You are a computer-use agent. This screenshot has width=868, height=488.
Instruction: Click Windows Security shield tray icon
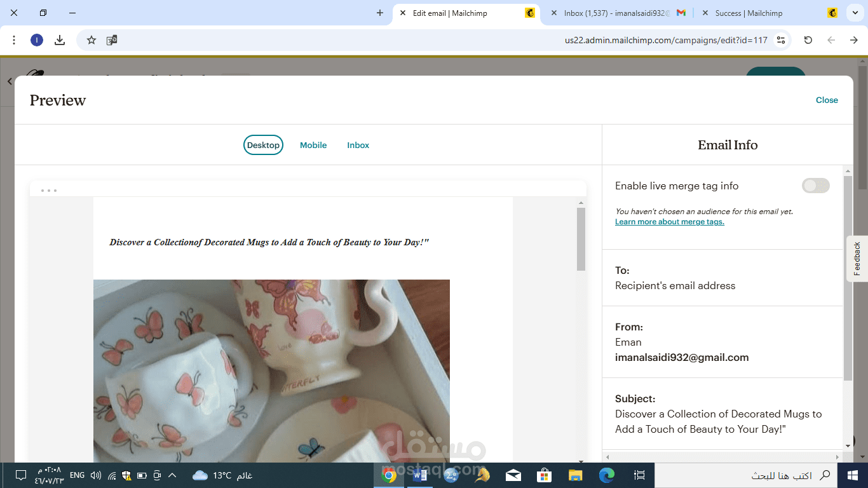(x=126, y=475)
